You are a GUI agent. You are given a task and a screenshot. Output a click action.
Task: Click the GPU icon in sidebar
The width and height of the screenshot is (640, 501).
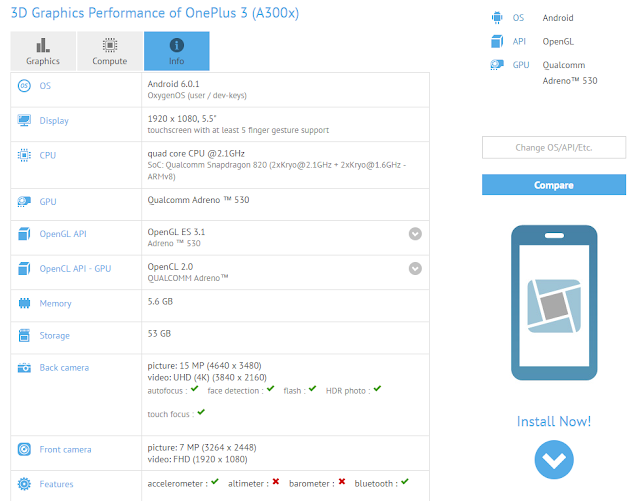click(x=497, y=65)
